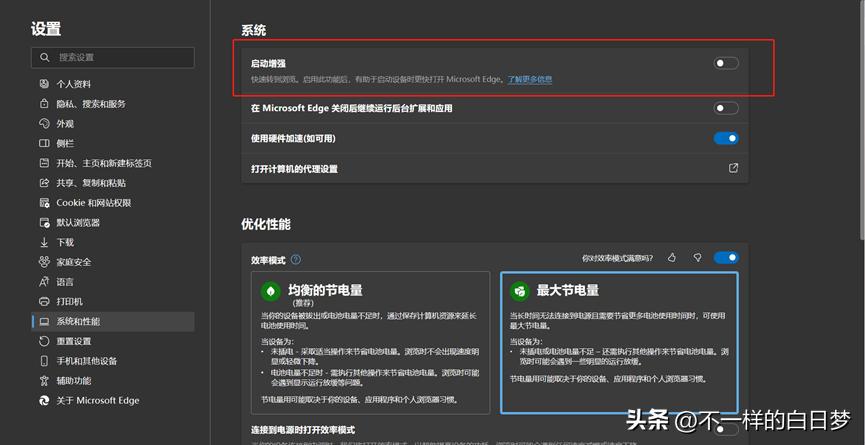The image size is (865, 445).
Task: Click thumbs down for efficiency mode feedback
Action: [697, 258]
